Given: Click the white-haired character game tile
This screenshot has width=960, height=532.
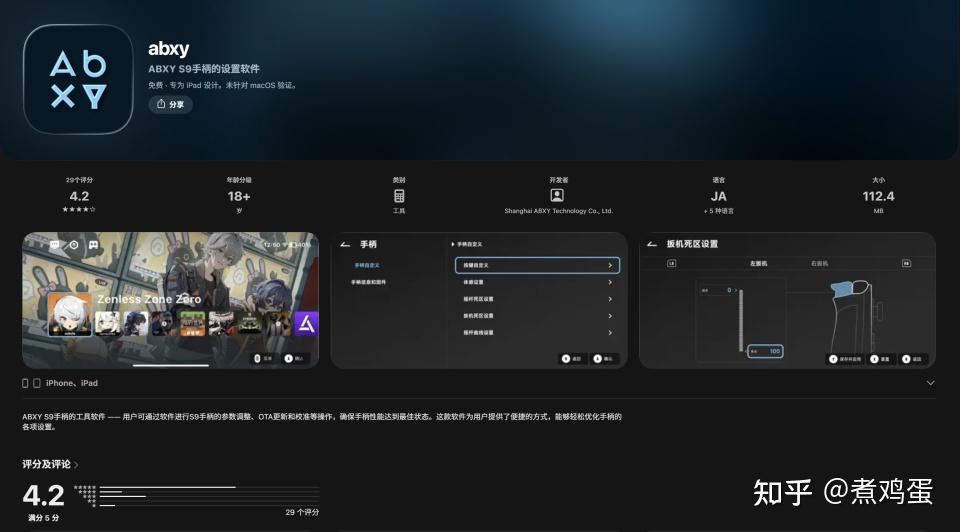Looking at the screenshot, I should point(70,314).
